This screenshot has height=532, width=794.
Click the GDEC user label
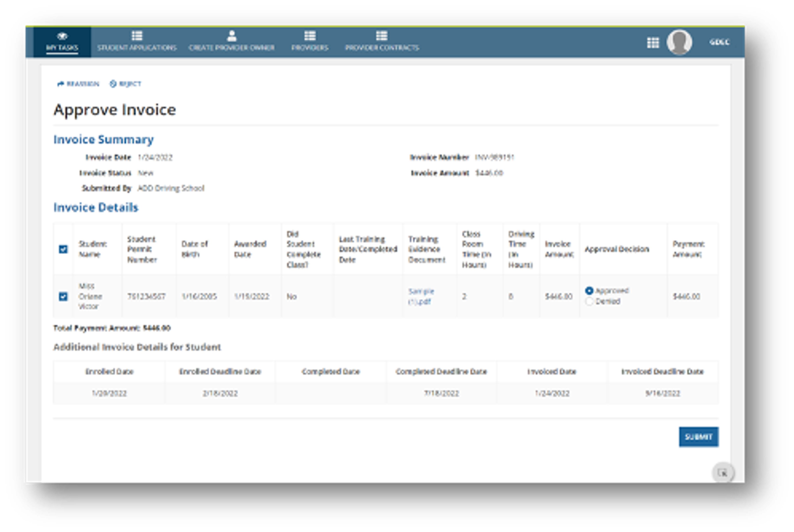tap(719, 42)
